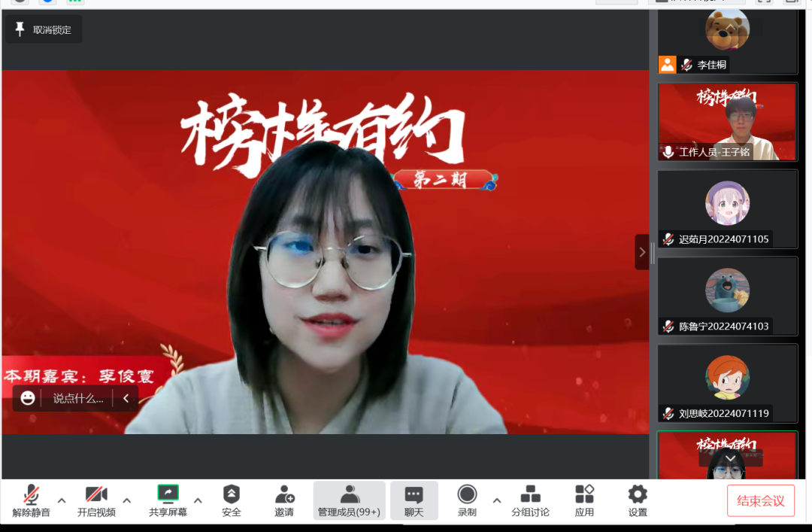The width and height of the screenshot is (812, 532).
Task: Click the Unpin (取消锁定) button
Action: click(x=43, y=29)
